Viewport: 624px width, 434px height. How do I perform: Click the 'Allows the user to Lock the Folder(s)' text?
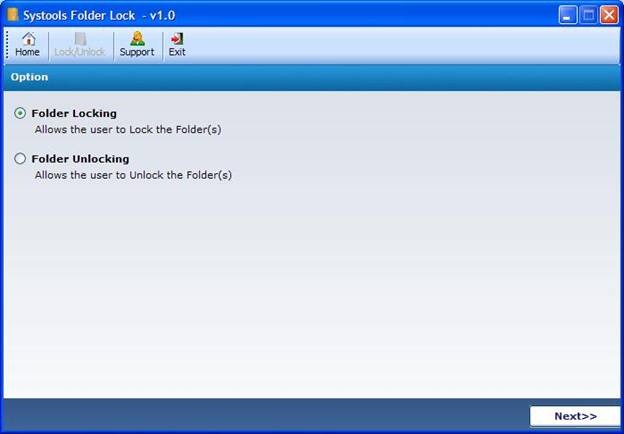[x=128, y=130]
